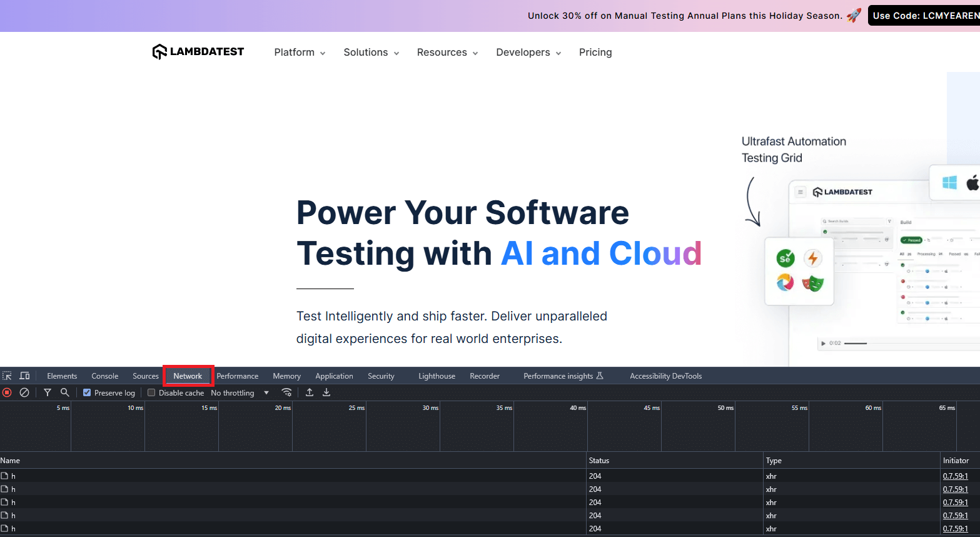Sort requests by the Status column

(675, 461)
